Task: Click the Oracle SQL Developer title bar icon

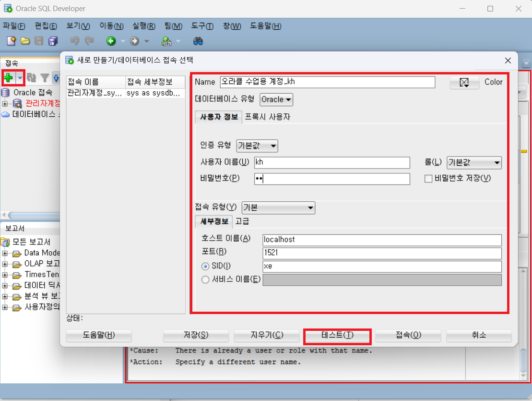Action: tap(8, 9)
